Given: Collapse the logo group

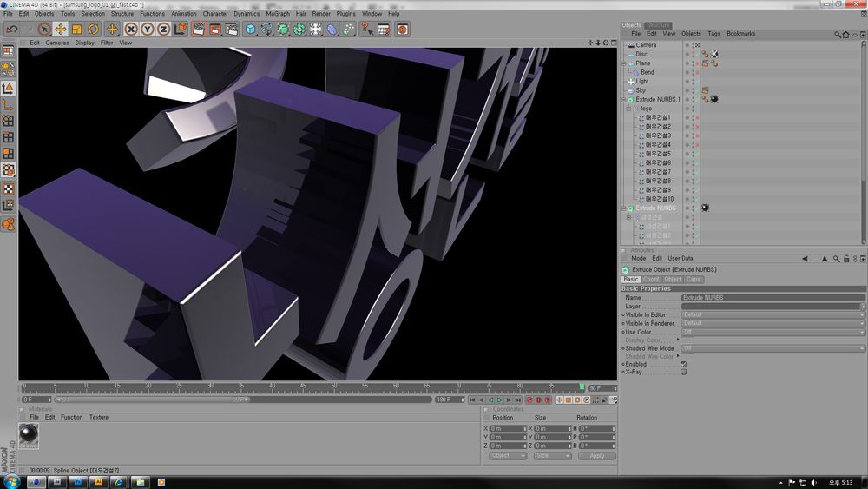Looking at the screenshot, I should tap(628, 109).
